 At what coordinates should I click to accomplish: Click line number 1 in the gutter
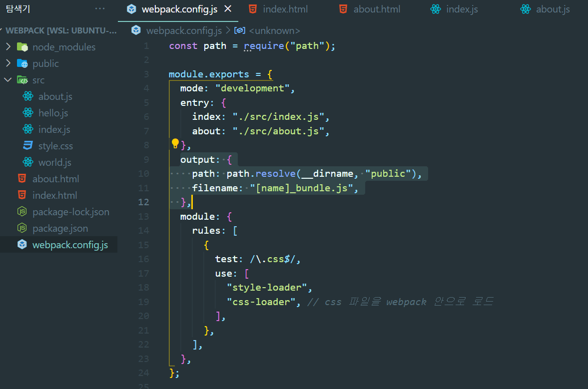pos(146,46)
